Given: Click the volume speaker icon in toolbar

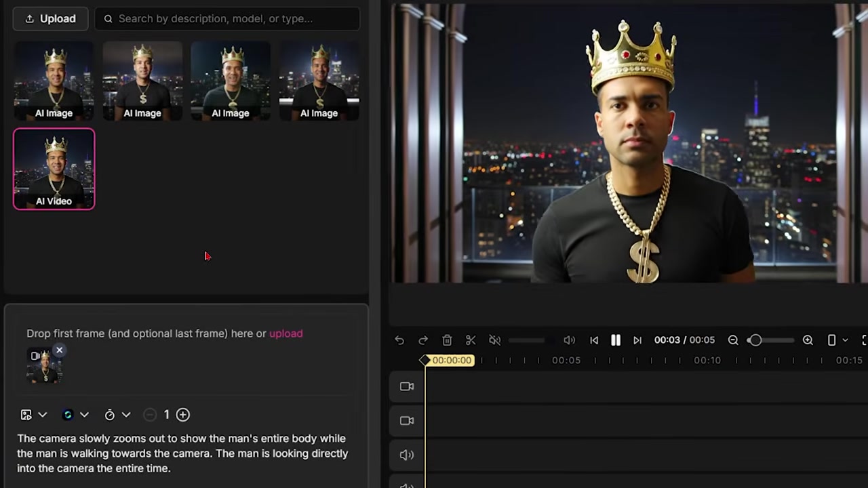Looking at the screenshot, I should click(569, 340).
